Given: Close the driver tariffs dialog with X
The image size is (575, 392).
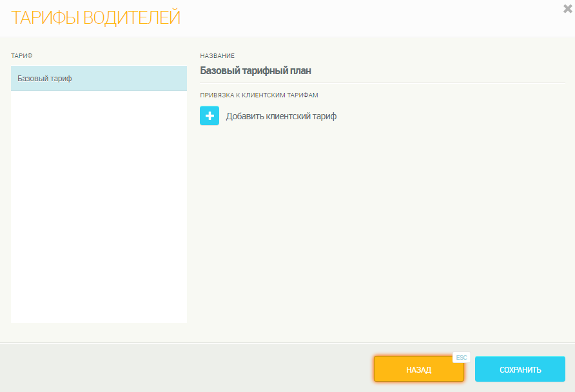Looking at the screenshot, I should (x=567, y=8).
